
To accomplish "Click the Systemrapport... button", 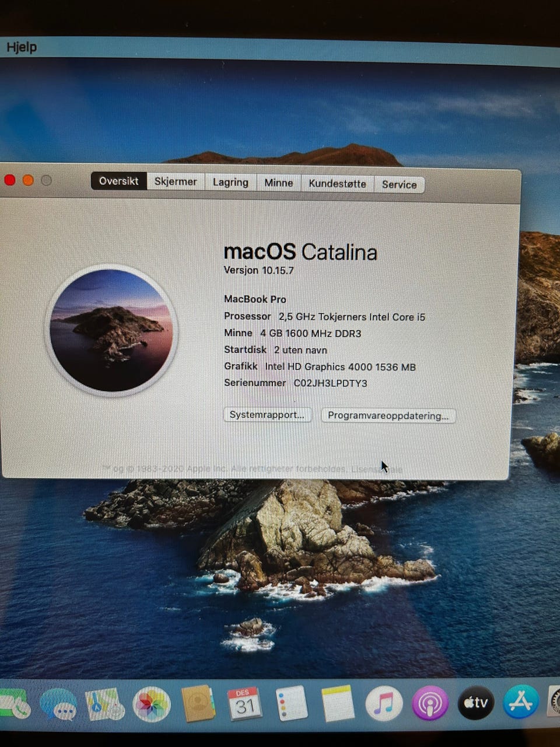I will point(267,414).
